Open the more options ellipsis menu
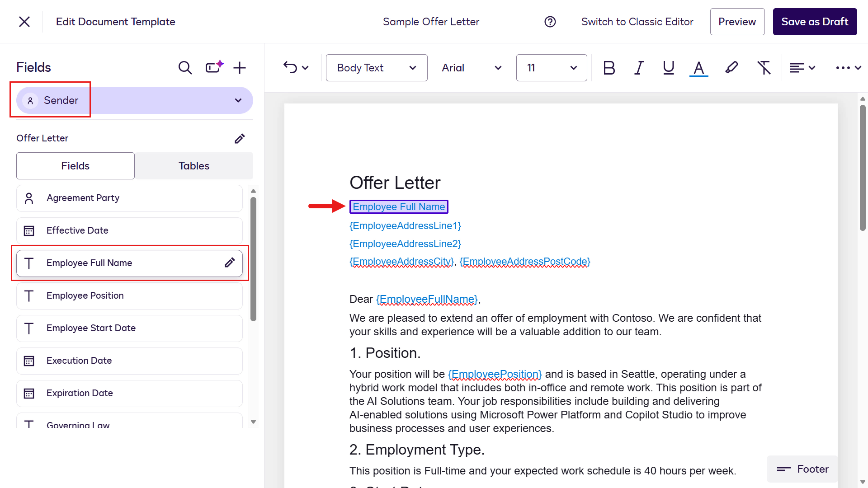Image resolution: width=868 pixels, height=488 pixels. click(843, 68)
